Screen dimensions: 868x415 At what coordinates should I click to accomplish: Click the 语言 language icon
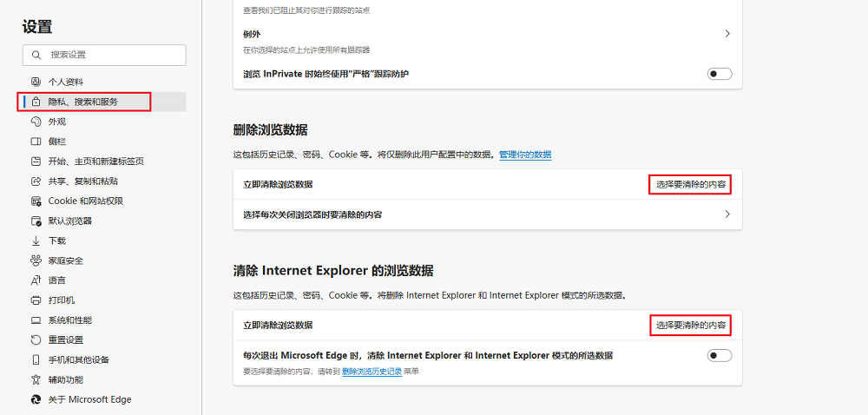coord(36,280)
